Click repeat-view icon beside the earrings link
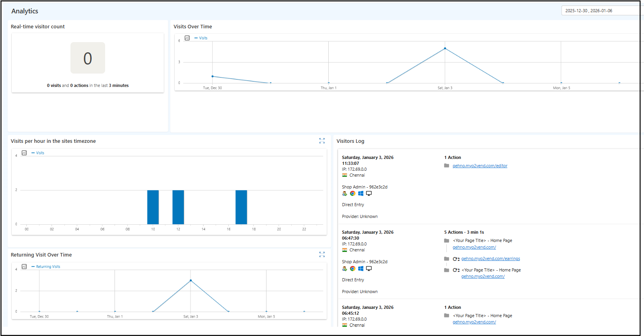 pos(456,259)
